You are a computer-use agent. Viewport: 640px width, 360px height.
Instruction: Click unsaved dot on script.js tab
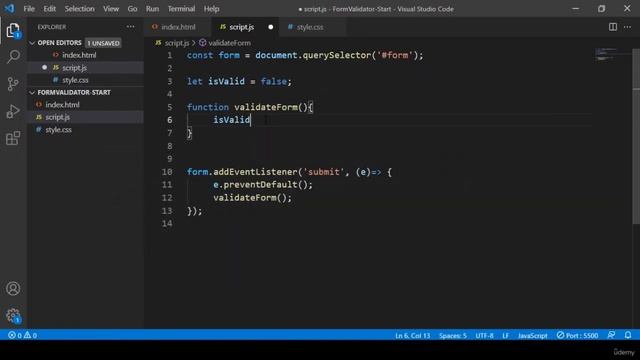click(x=271, y=27)
